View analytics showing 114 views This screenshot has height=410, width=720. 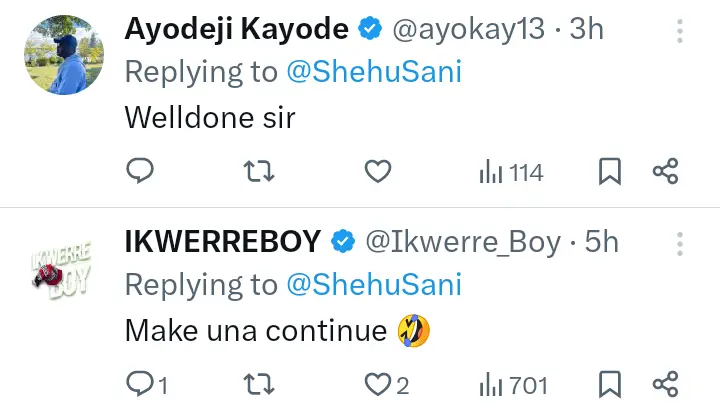click(x=511, y=172)
